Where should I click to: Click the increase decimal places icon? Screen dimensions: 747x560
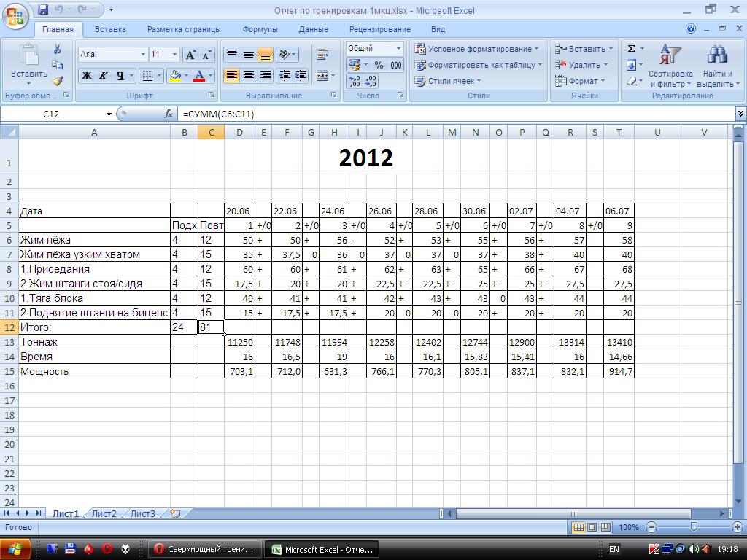click(x=355, y=81)
